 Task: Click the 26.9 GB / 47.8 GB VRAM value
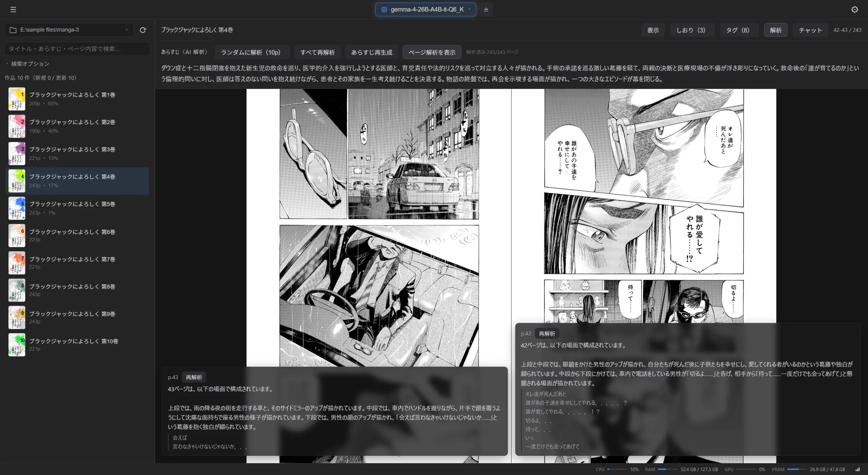(x=827, y=470)
